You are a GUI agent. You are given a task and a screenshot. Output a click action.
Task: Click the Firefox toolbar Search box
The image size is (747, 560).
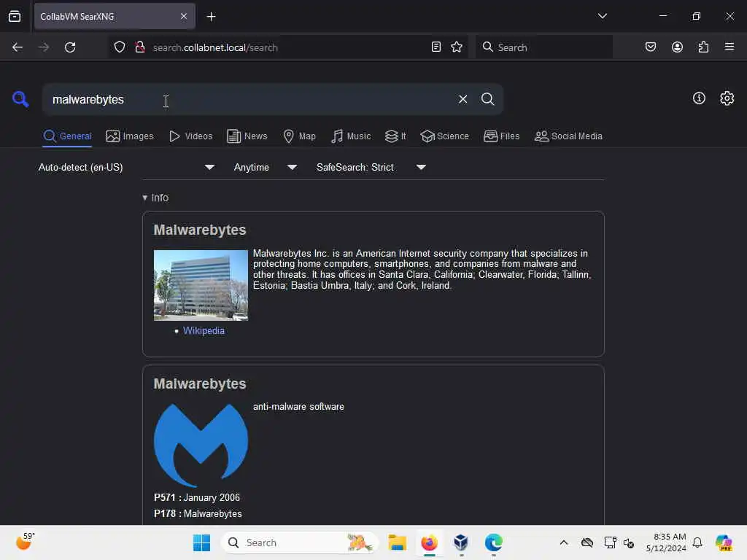coord(543,47)
